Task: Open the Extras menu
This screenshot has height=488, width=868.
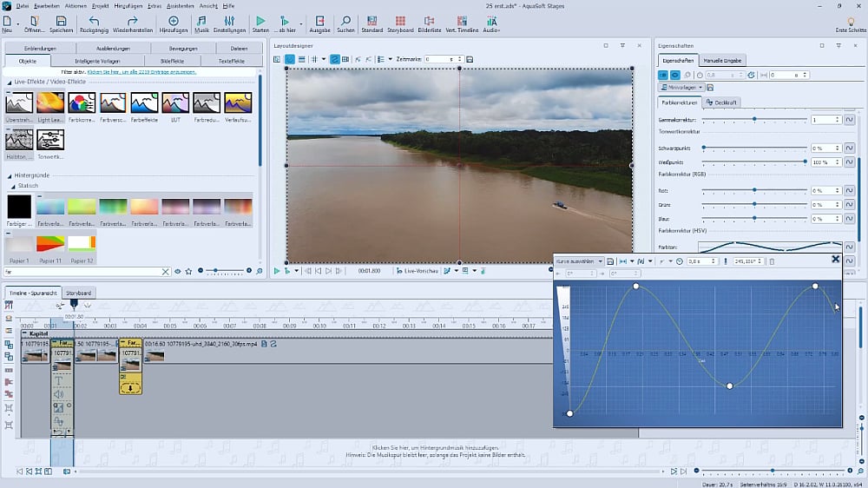Action: [x=155, y=5]
